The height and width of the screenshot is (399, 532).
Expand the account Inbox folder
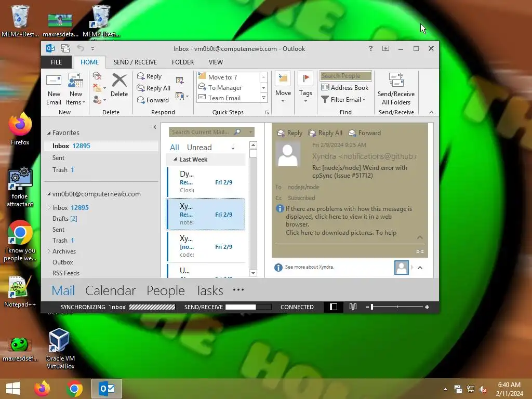tap(49, 208)
